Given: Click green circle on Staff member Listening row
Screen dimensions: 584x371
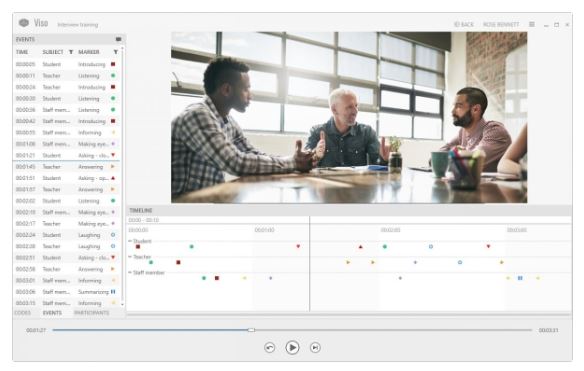Looking at the screenshot, I should [x=113, y=110].
